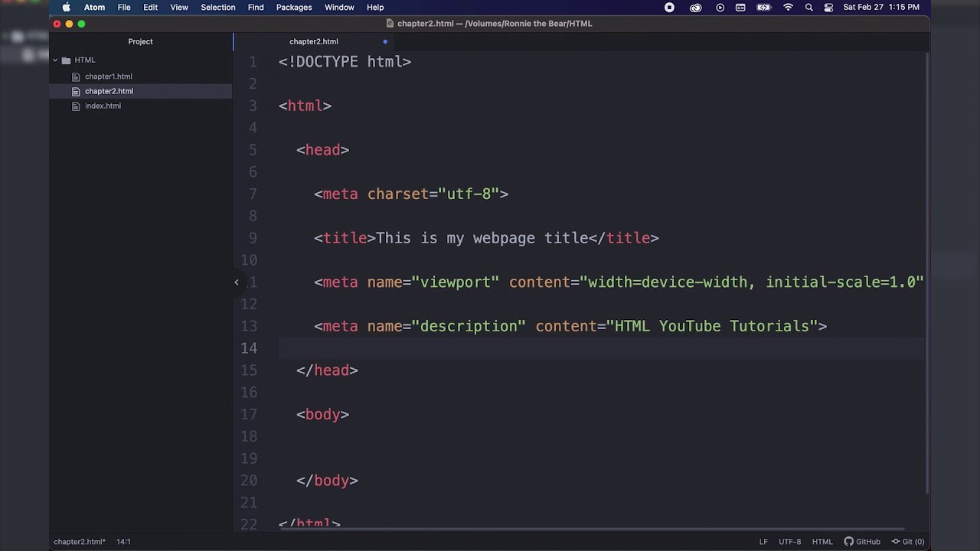Open the Edit menu
This screenshot has height=551, width=980.
(151, 8)
